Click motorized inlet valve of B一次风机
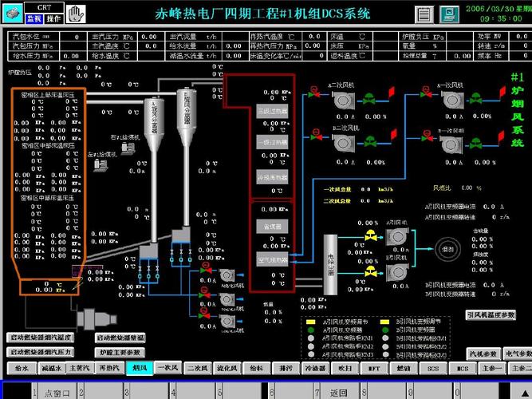The width and height of the screenshot is (532, 399). (x=427, y=135)
